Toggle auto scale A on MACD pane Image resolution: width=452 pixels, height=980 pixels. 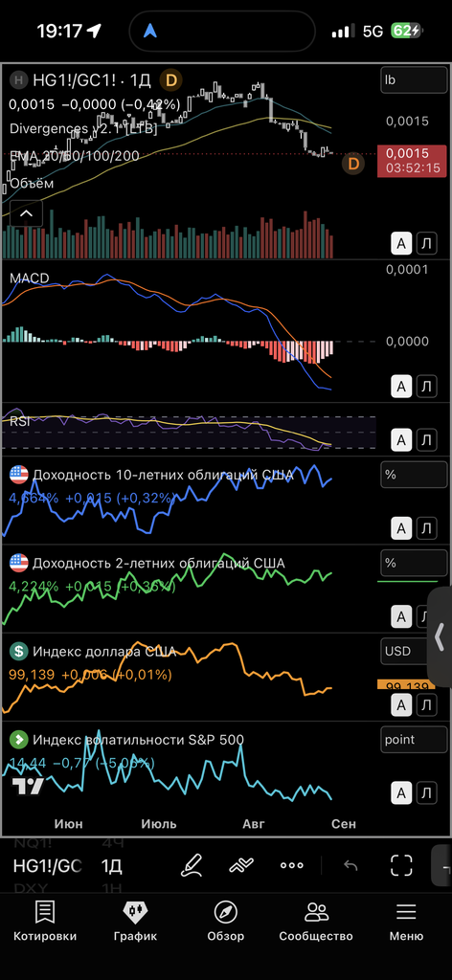400,387
